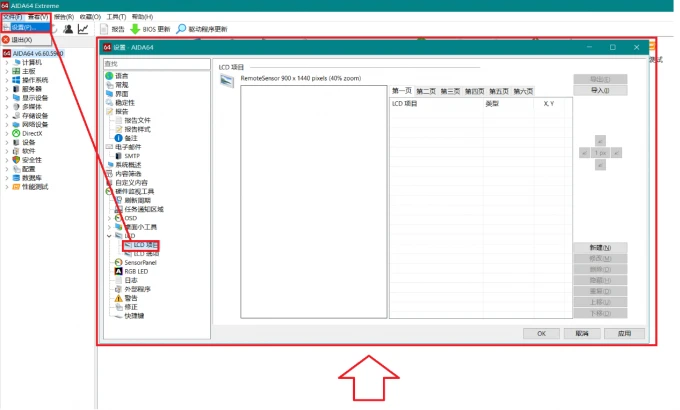This screenshot has height=410, width=680.
Task: Select the AIDA64 v6.60 root tree node
Action: pyautogui.click(x=38, y=53)
